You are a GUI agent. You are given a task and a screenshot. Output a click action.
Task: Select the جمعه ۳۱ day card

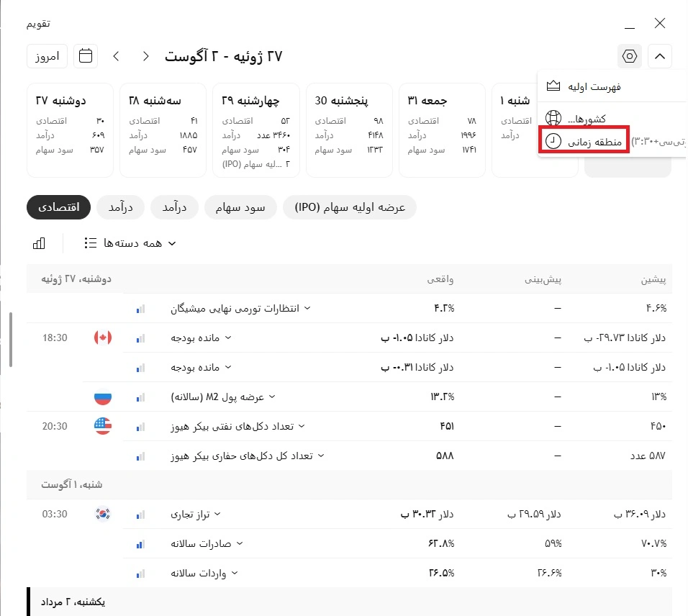(x=443, y=130)
